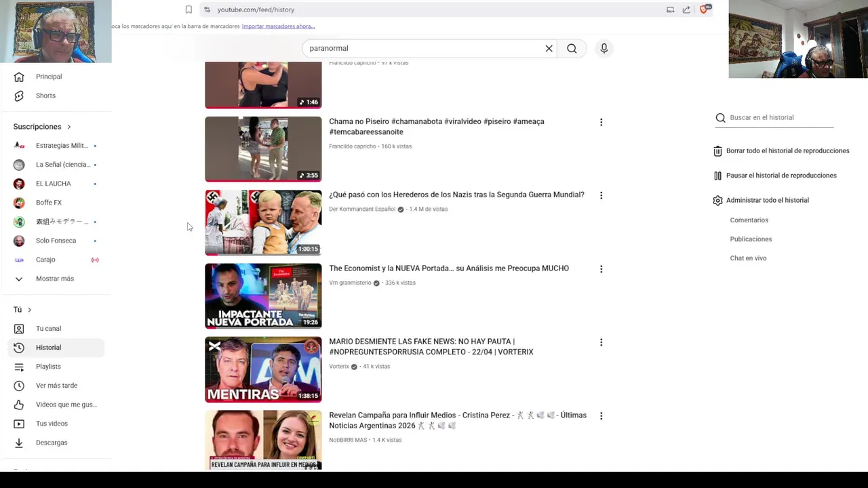Open Ver más tarde list
The image size is (868, 488).
tap(56, 386)
